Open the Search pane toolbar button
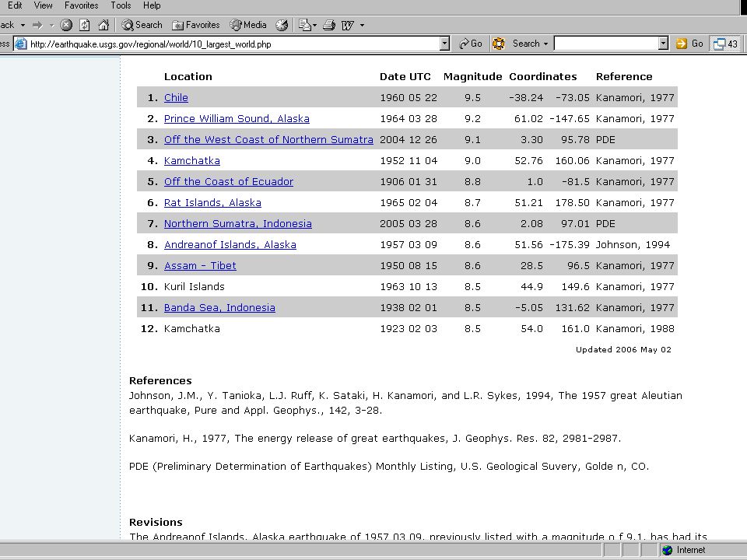 pyautogui.click(x=142, y=25)
